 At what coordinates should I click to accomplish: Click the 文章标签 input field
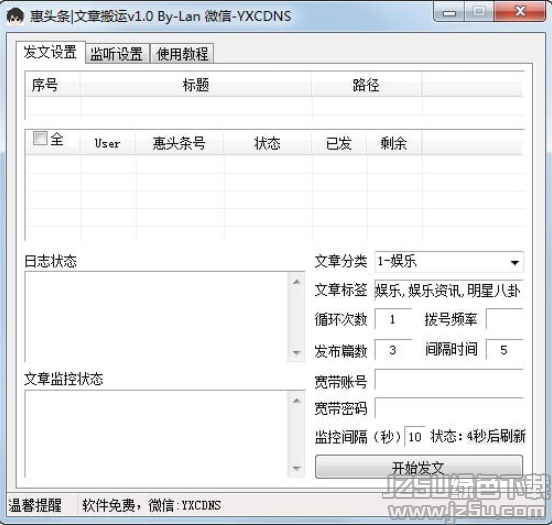(449, 291)
